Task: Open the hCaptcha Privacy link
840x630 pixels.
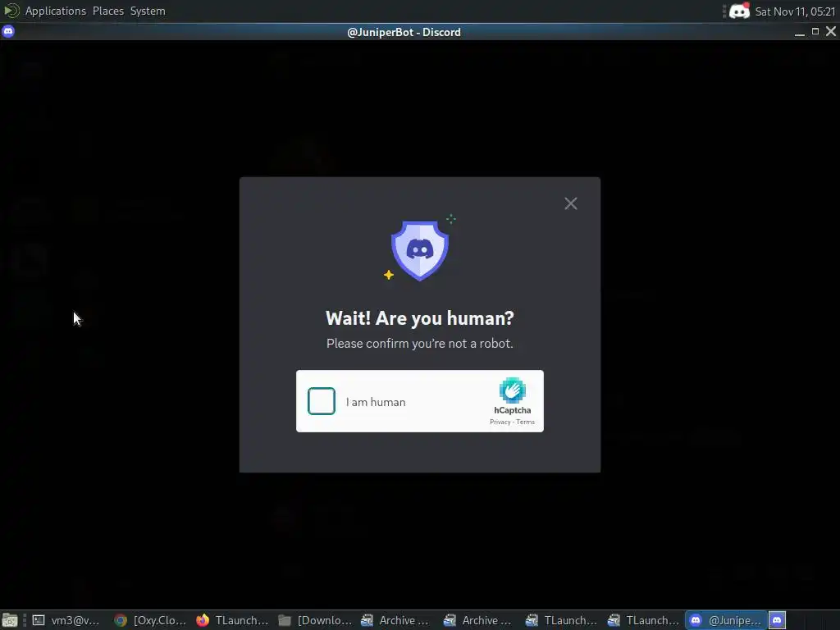Action: tap(500, 422)
